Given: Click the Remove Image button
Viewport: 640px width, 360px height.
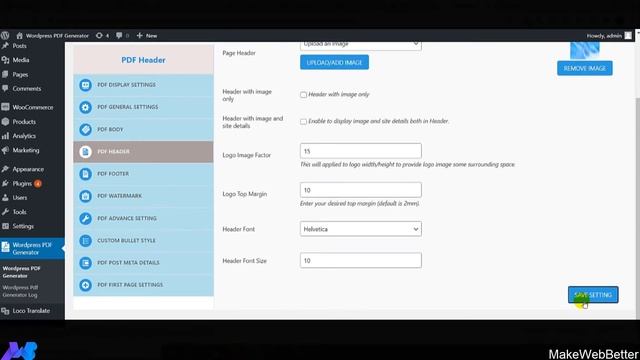Looking at the screenshot, I should pyautogui.click(x=584, y=68).
